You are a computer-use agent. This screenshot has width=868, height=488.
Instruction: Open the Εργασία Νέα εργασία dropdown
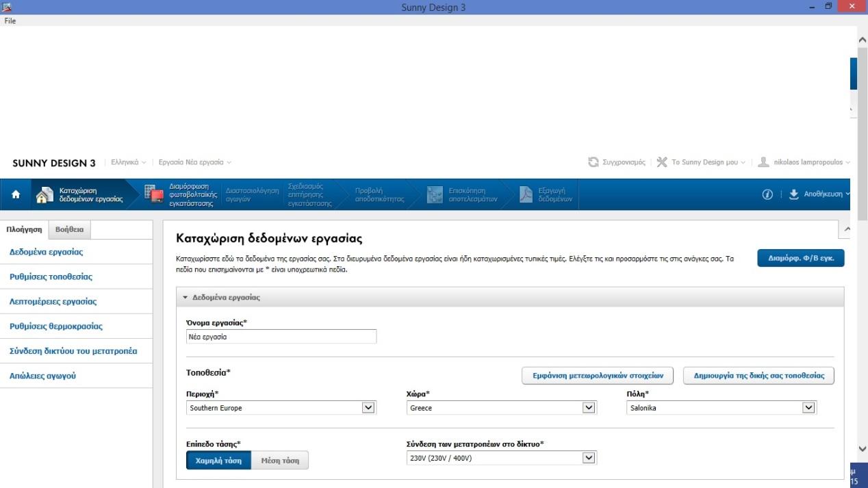pyautogui.click(x=195, y=162)
